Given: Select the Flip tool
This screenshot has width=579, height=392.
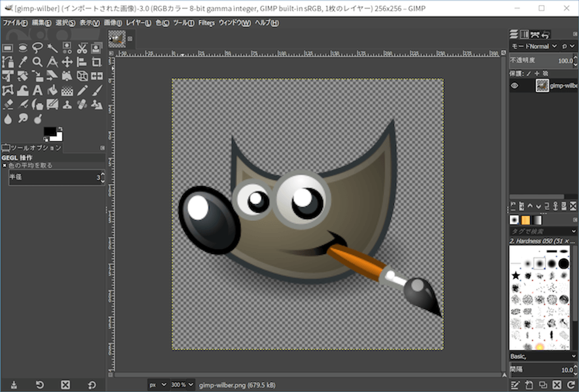Looking at the screenshot, I should click(x=97, y=76).
